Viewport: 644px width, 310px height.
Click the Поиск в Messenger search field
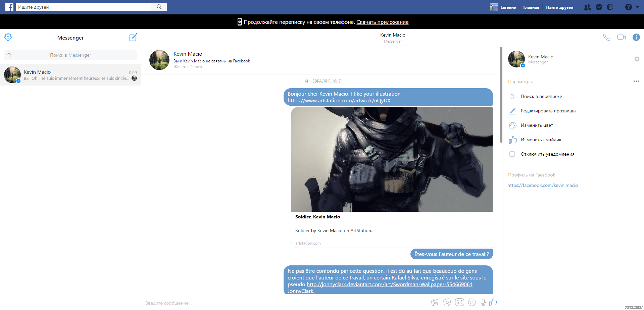click(70, 55)
